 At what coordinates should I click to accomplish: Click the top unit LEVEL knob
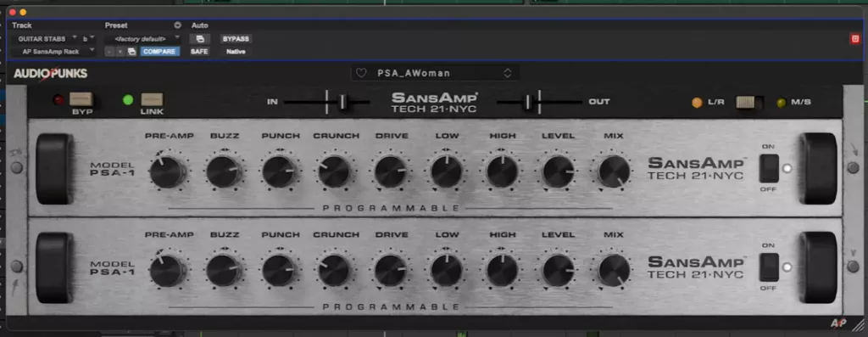558,171
